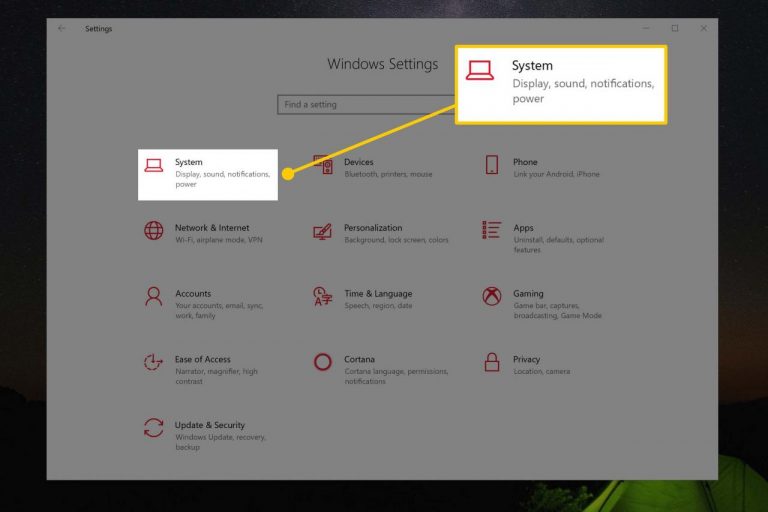This screenshot has height=512, width=768.
Task: Click 'Narrator, magnifier, high contrast' description
Action: 216,376
